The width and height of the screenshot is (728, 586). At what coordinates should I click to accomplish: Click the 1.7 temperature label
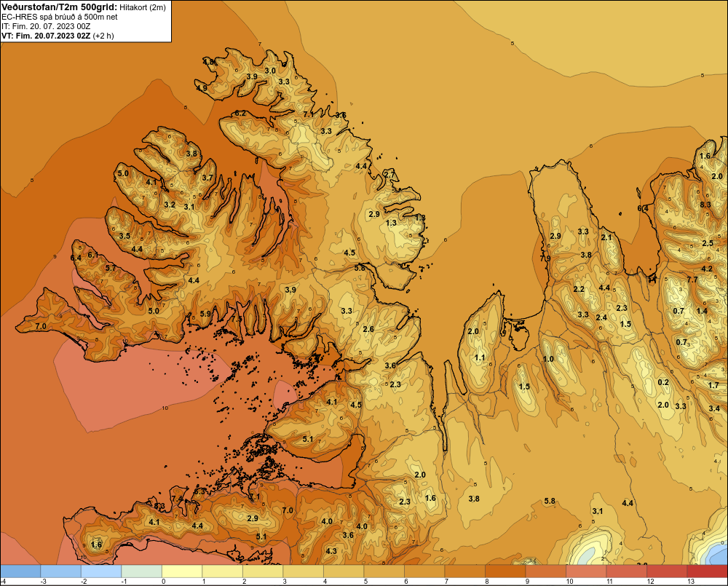pos(713,385)
